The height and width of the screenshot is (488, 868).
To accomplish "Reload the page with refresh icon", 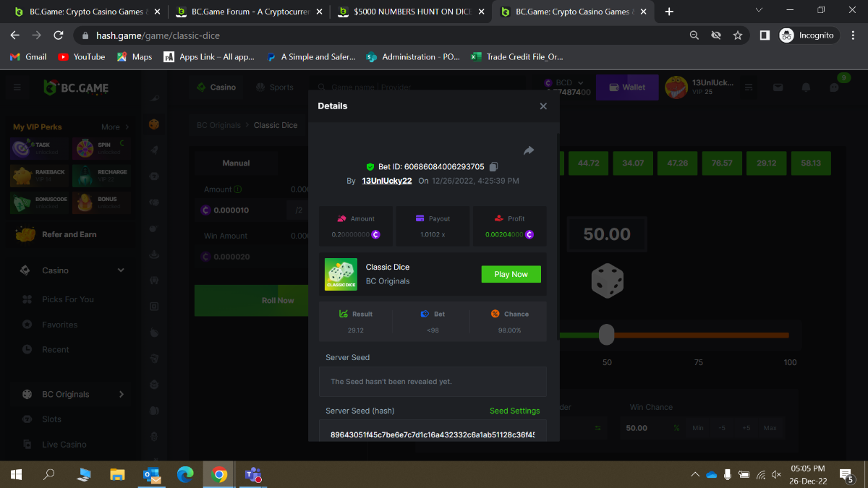I will point(59,35).
